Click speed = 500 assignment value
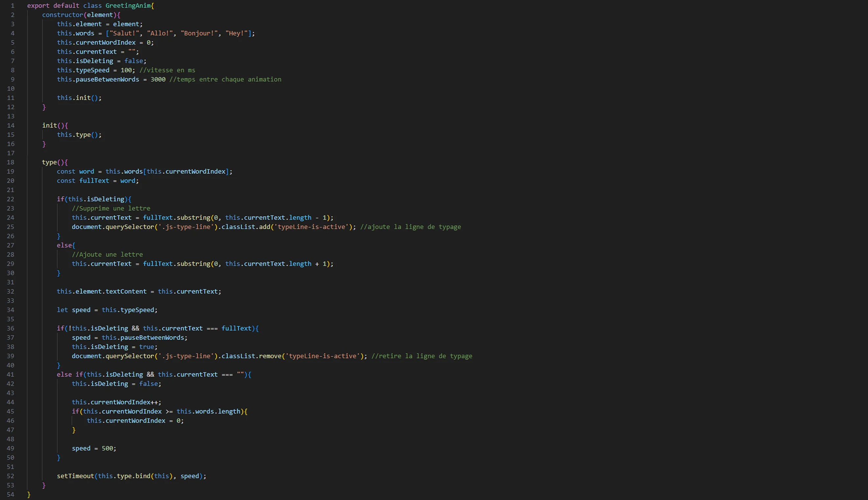 107,448
